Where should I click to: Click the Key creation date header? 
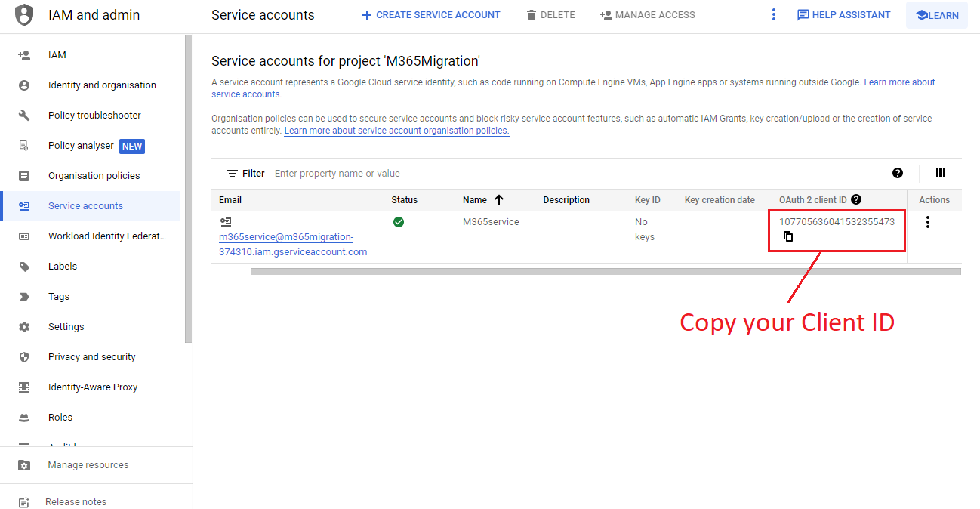[x=720, y=200]
